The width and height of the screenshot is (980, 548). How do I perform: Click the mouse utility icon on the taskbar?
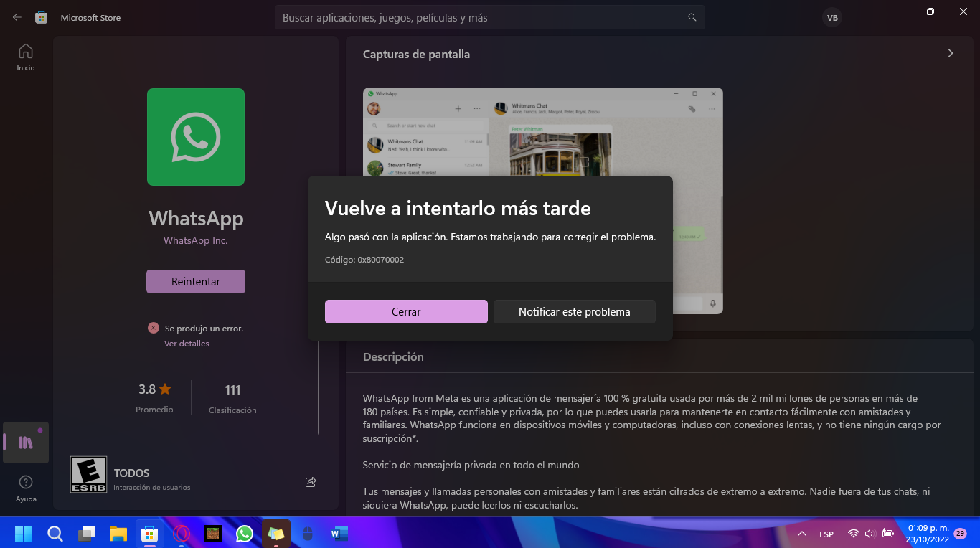click(308, 534)
